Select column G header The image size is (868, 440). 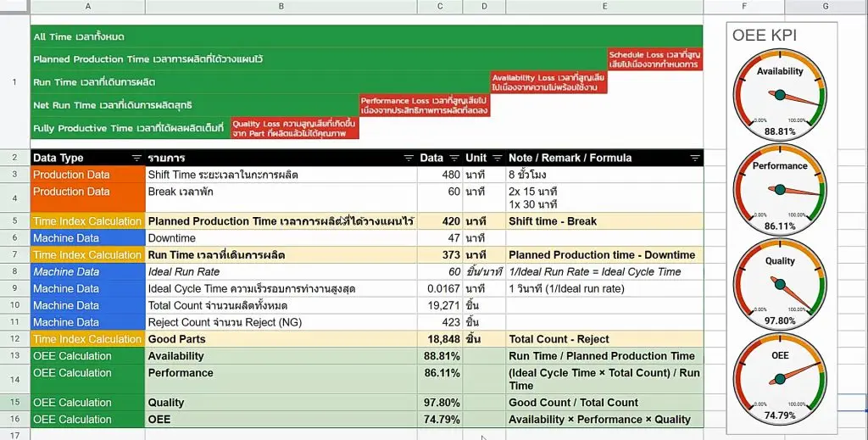pos(826,7)
